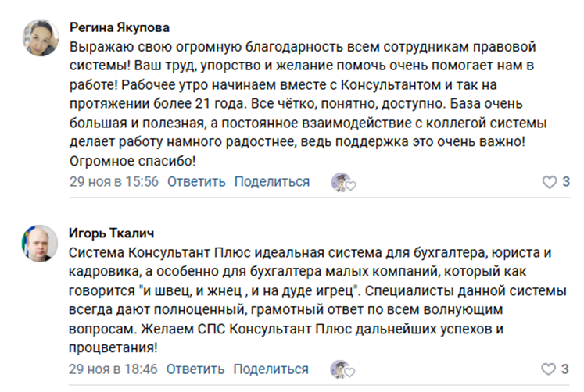The height and width of the screenshot is (392, 584).
Task: Click the small heart badge under Регина's comment
Action: pyautogui.click(x=350, y=185)
